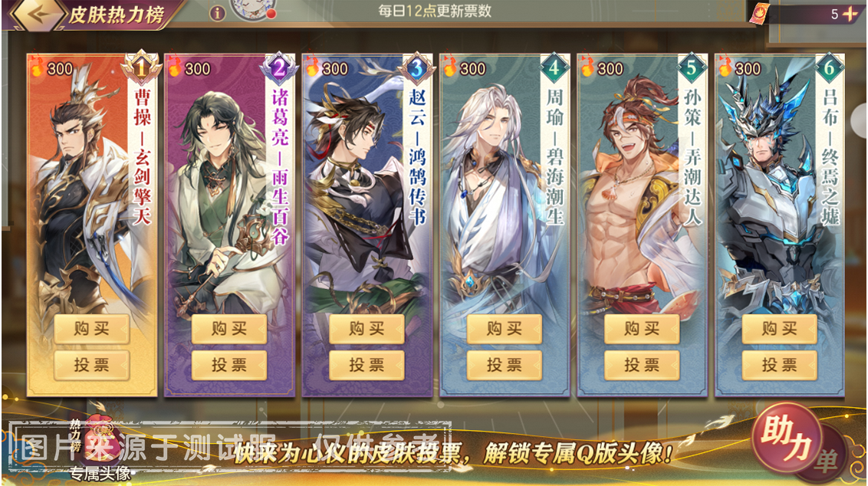Vote for 诸葛亮 雨生百谷 skin
Image resolution: width=868 pixels, height=486 pixels.
(229, 366)
